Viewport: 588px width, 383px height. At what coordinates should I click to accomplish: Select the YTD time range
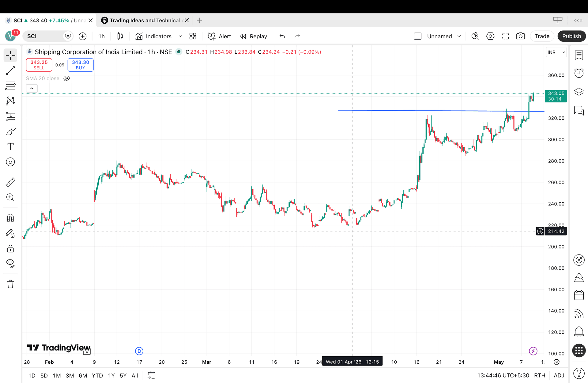tap(97, 375)
